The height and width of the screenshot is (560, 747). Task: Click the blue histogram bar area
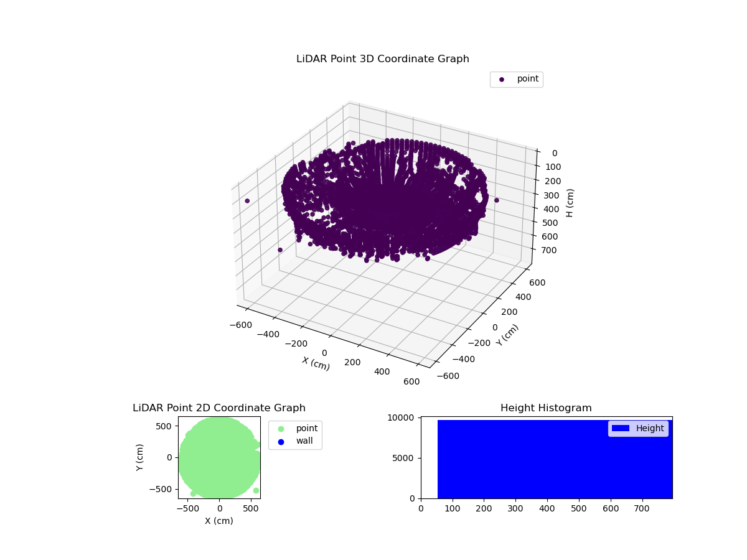[555, 459]
